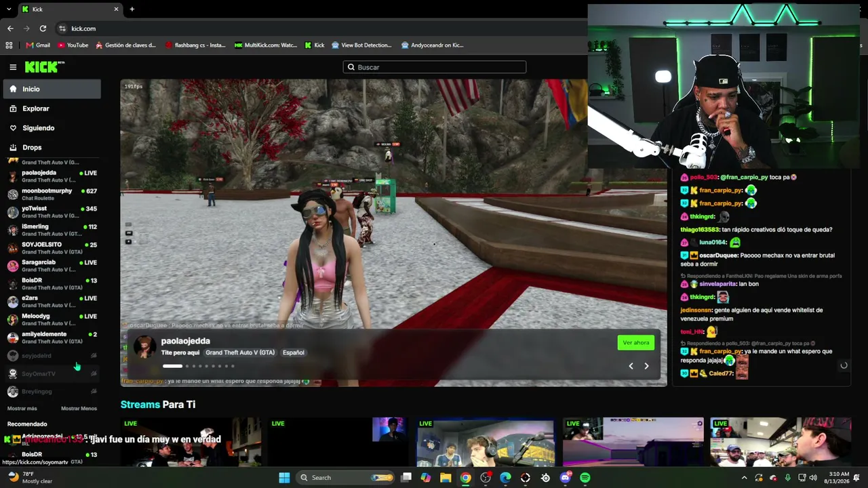This screenshot has height=488, width=868.
Task: Open volume control in system tray
Action: click(x=813, y=478)
